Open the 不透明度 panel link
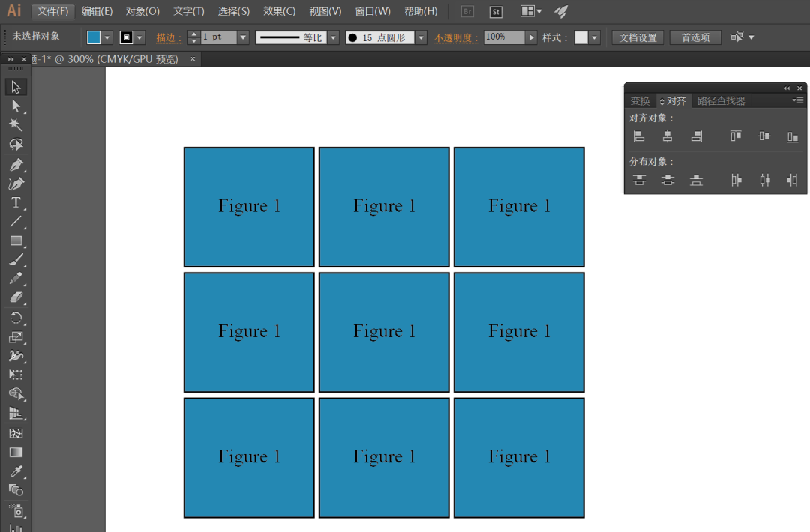Screen dimensions: 810x532 [456, 37]
